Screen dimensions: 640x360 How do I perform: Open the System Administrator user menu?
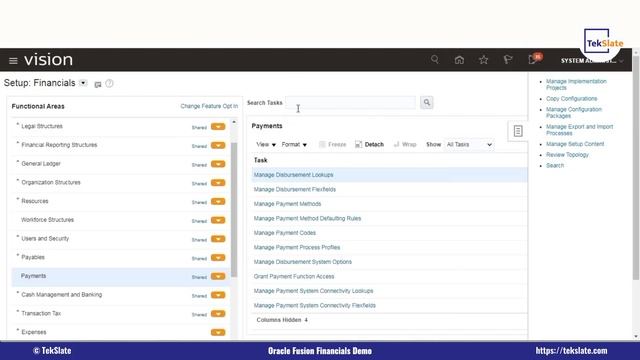coord(591,60)
